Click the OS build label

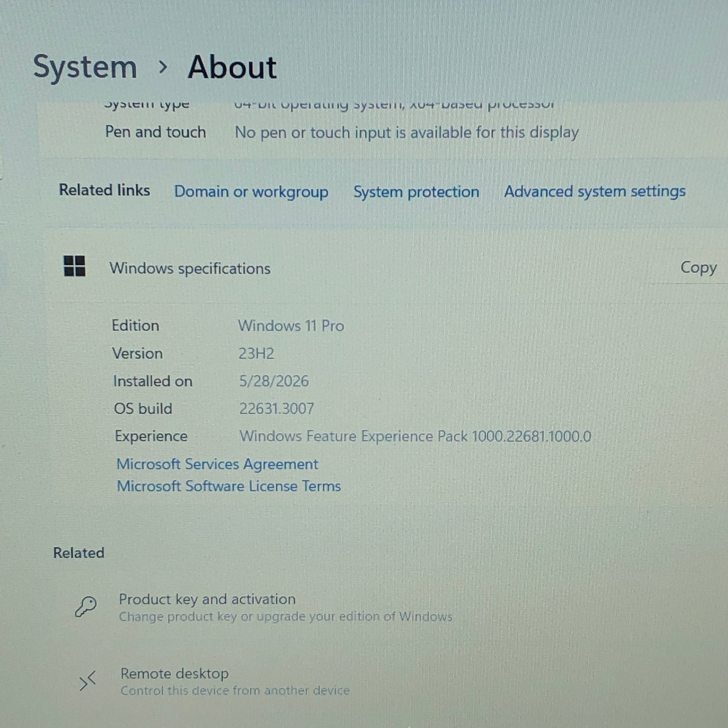coord(143,409)
